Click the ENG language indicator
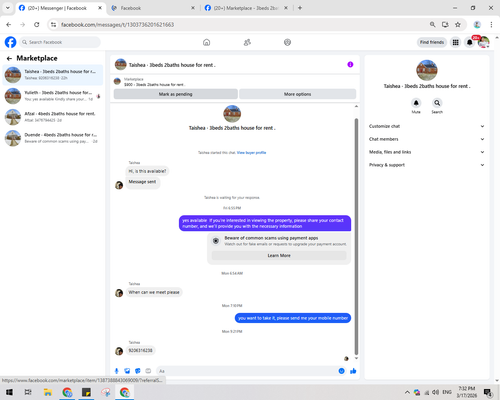The width and height of the screenshot is (500, 400). click(x=447, y=392)
